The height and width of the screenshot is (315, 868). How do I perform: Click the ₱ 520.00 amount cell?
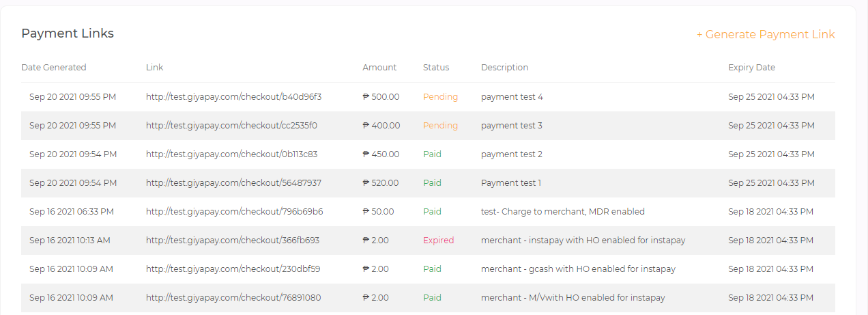381,183
